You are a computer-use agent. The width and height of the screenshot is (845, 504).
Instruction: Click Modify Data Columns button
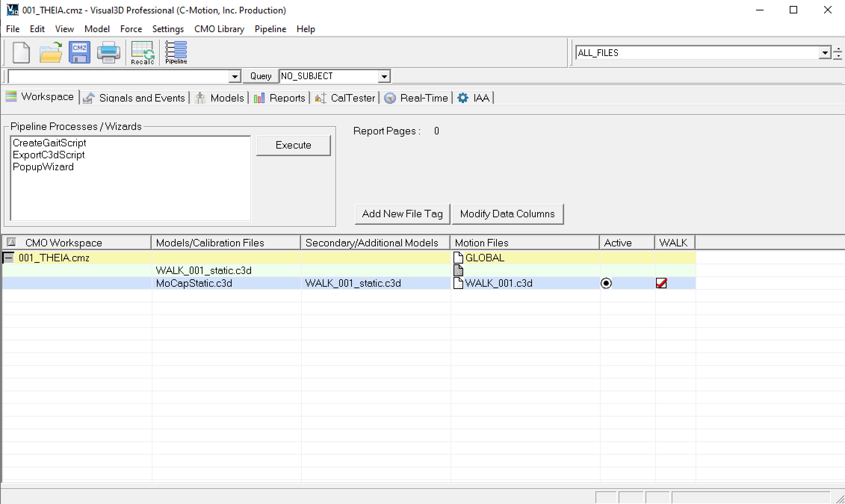point(507,214)
